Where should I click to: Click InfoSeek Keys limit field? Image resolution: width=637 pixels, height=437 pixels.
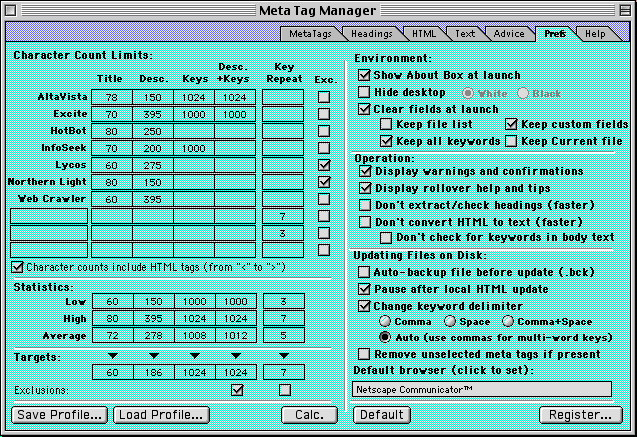pos(194,148)
